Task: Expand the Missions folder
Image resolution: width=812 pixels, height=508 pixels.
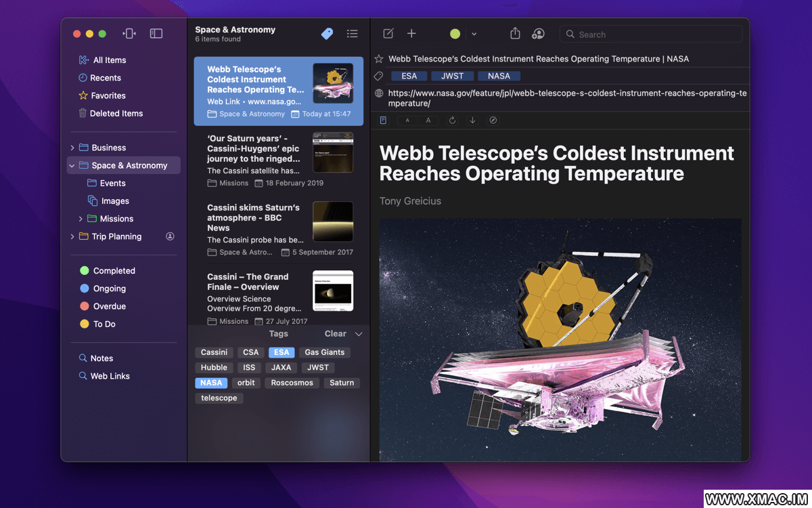Action: (x=81, y=219)
